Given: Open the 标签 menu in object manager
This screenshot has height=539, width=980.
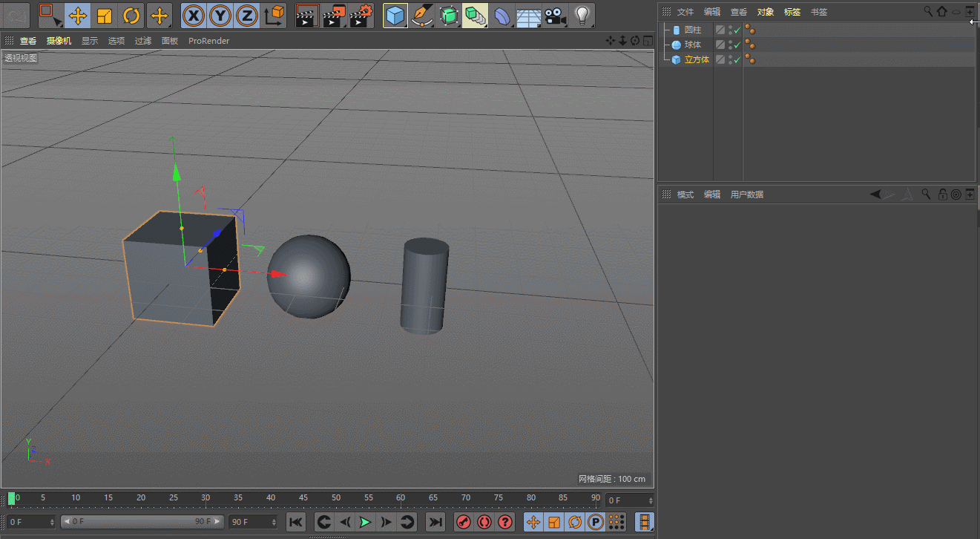Looking at the screenshot, I should pos(792,12).
